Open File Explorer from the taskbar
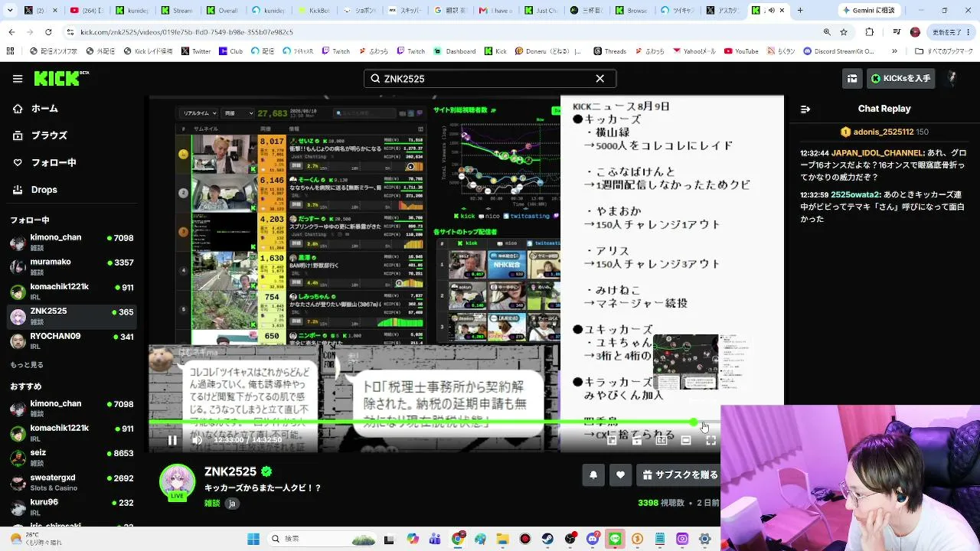Screen dimensions: 980x551 pyautogui.click(x=503, y=539)
